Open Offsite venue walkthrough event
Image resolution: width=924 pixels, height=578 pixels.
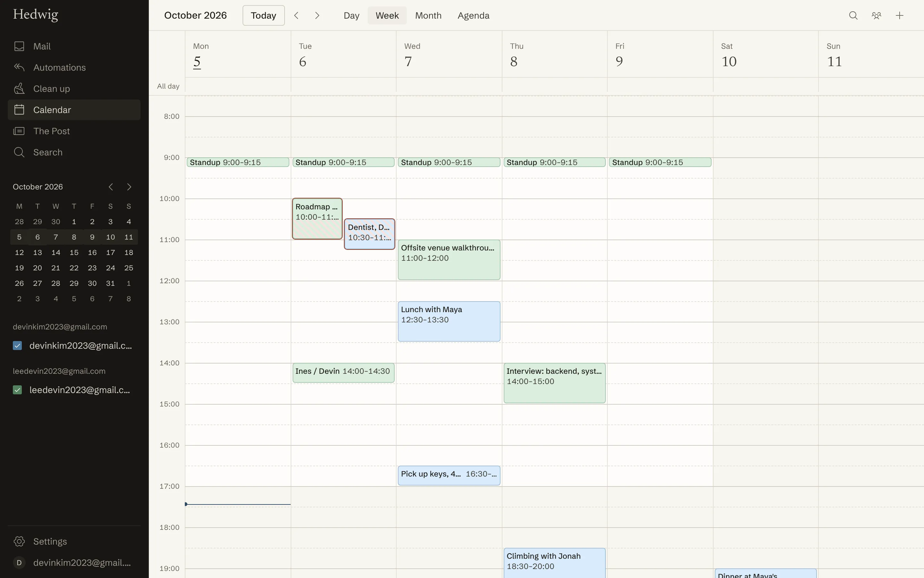pos(449,260)
